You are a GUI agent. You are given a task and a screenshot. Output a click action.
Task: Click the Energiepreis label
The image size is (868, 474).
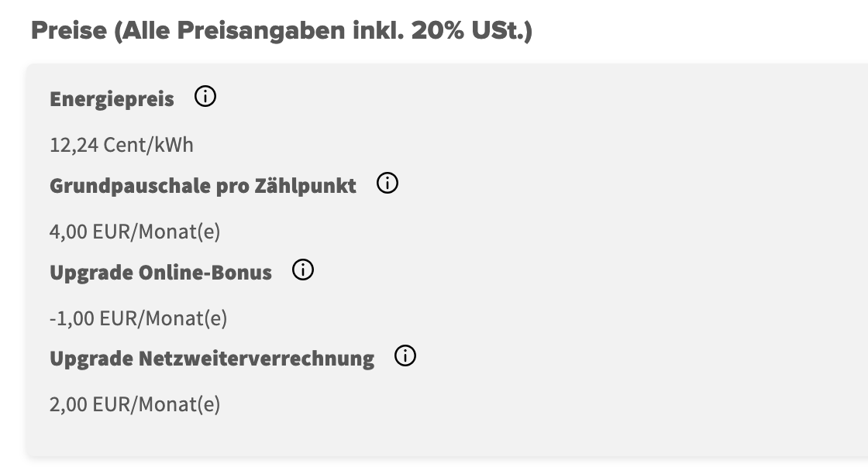click(x=112, y=99)
